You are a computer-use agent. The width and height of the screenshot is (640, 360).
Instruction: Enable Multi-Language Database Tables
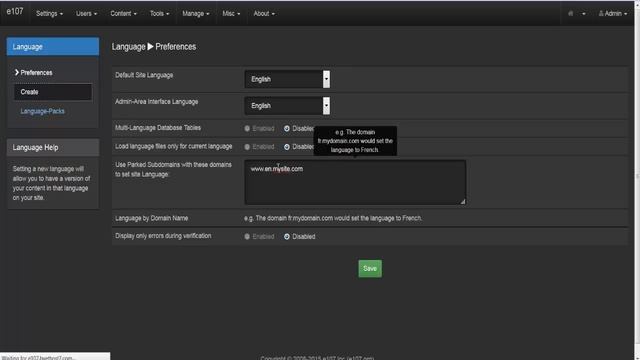click(x=247, y=129)
